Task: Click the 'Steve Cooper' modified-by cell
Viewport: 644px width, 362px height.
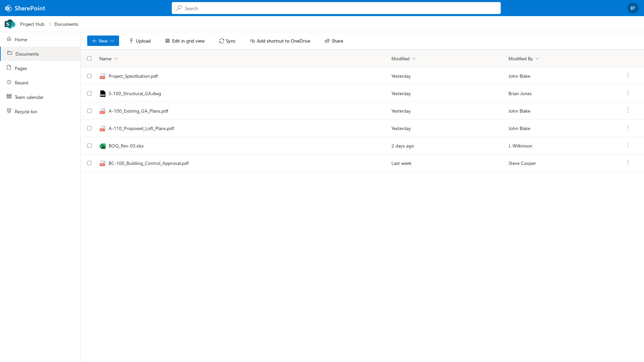Action: pyautogui.click(x=522, y=163)
